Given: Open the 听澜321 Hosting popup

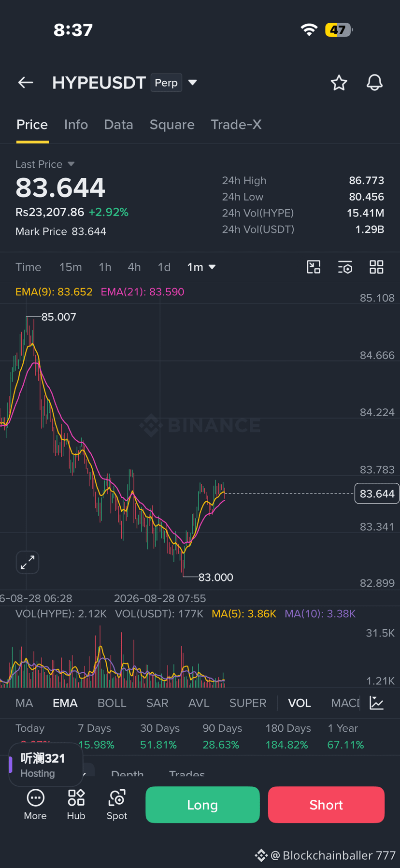Looking at the screenshot, I should [46, 765].
